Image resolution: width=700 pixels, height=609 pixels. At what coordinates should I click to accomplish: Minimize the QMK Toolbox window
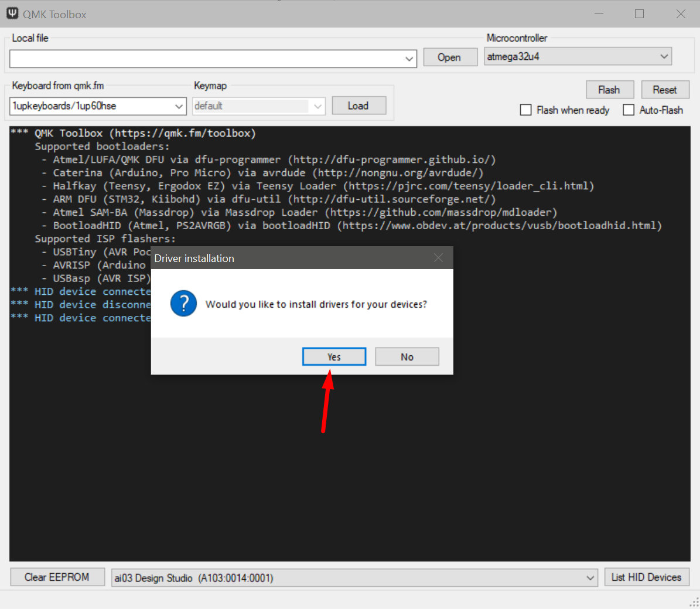pos(598,14)
